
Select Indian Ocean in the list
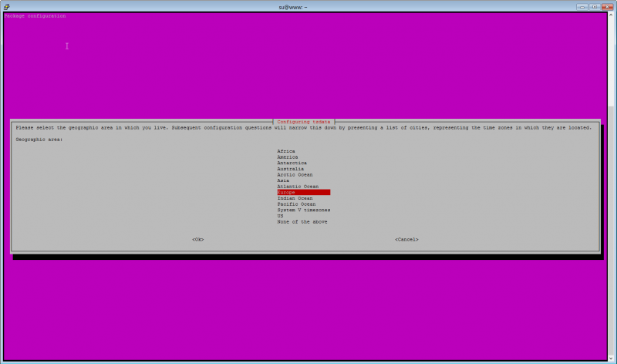295,198
